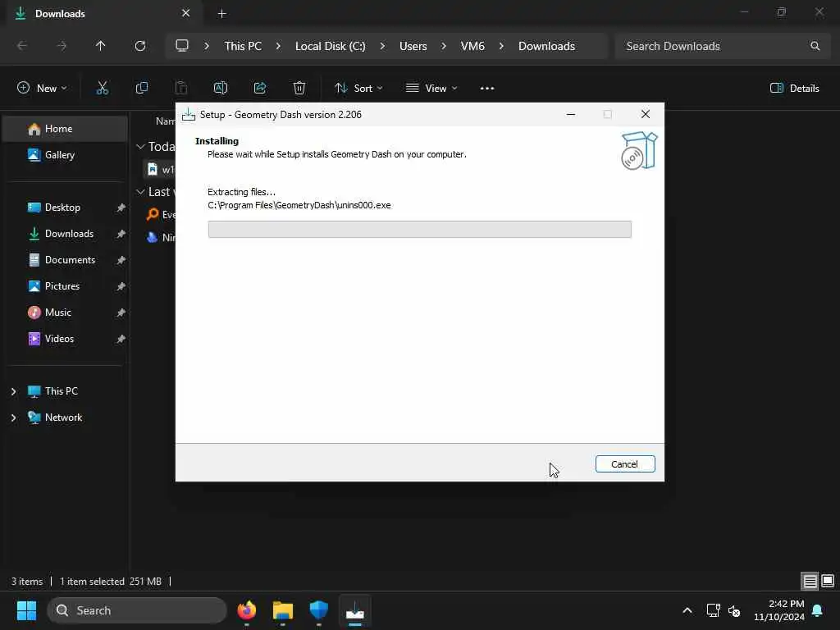Open File Explorer from the taskbar

pos(283,610)
